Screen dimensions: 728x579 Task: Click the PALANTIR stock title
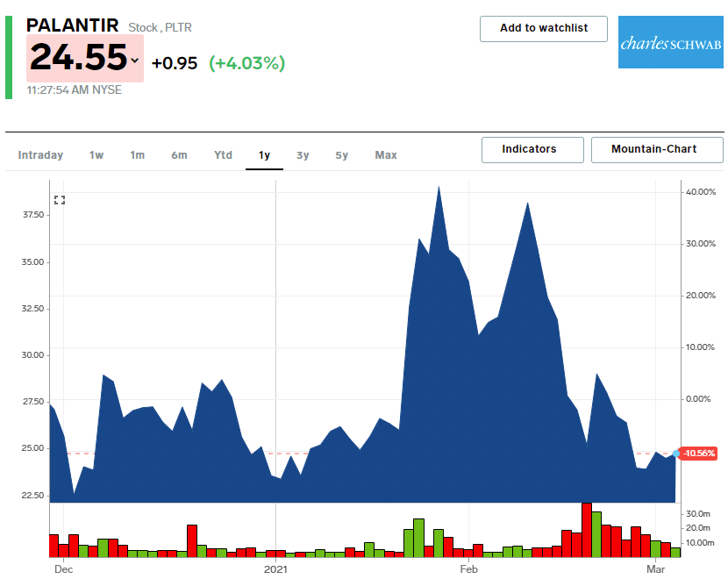pos(73,25)
